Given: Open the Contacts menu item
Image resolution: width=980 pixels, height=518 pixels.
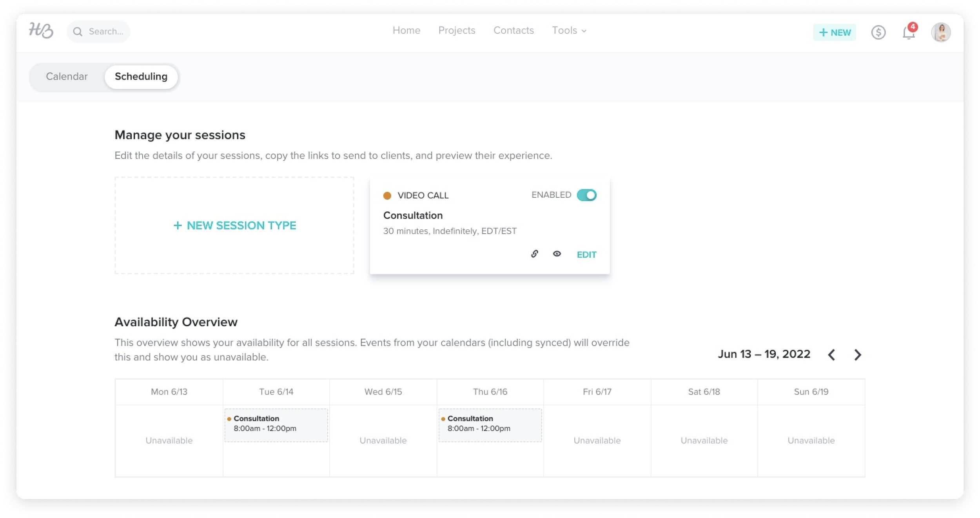Looking at the screenshot, I should [x=514, y=31].
